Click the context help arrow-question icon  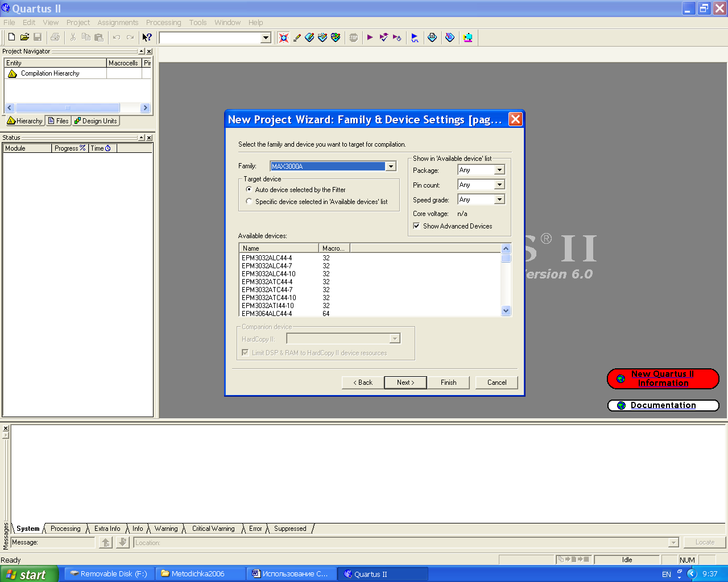[x=147, y=37]
